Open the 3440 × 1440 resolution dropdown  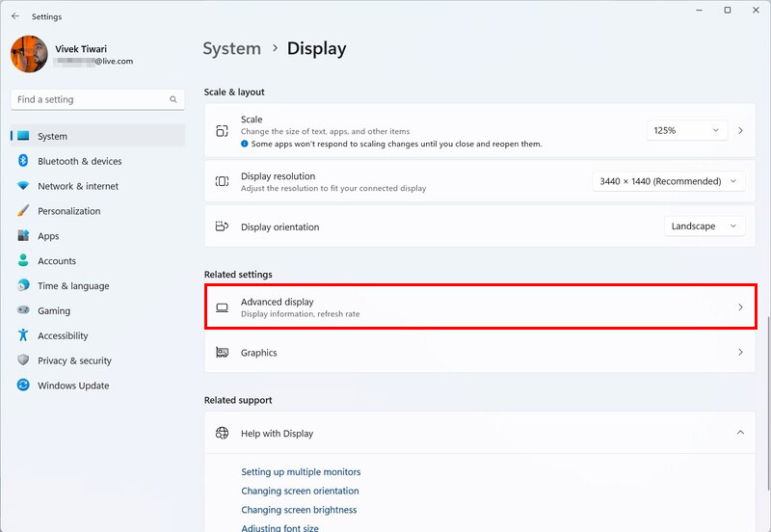[668, 181]
